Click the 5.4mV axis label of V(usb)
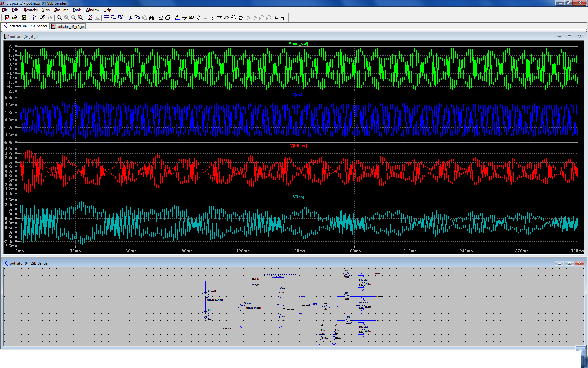The height and width of the screenshot is (368, 588). click(11, 98)
